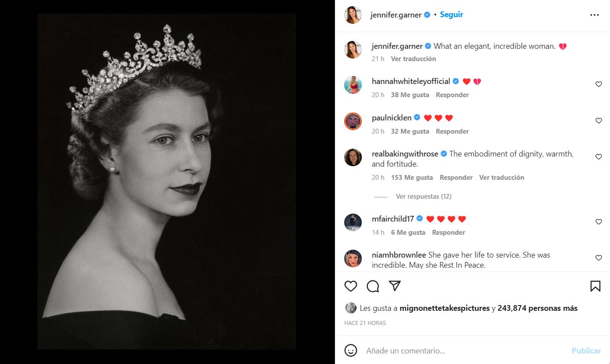Click in the Añade un comentario field
The image size is (610, 364).
(462, 350)
